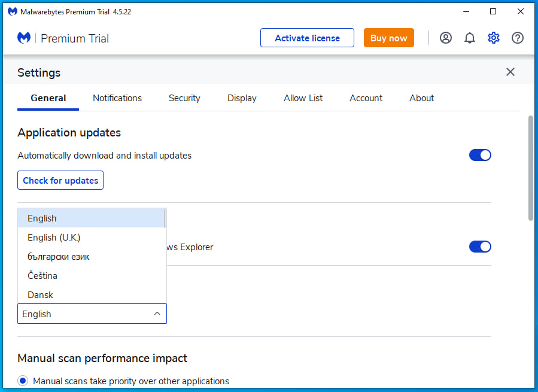Click the Malwarebytes logo beside Premium Trial

pyautogui.click(x=24, y=38)
